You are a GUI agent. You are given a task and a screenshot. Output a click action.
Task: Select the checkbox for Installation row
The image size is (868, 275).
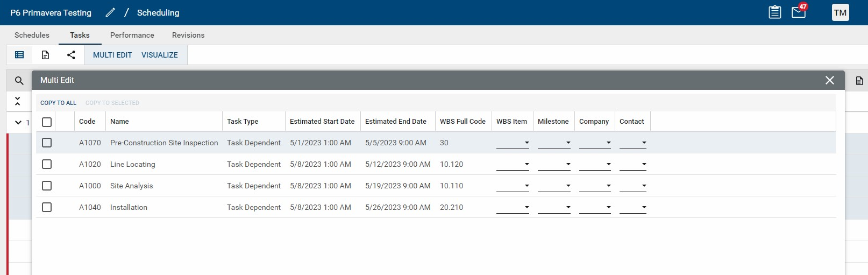[x=47, y=207]
